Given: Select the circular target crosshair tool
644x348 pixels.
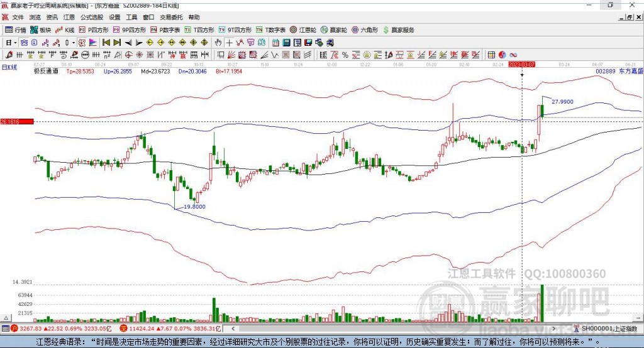Looking at the screenshot, I should pos(128,55).
